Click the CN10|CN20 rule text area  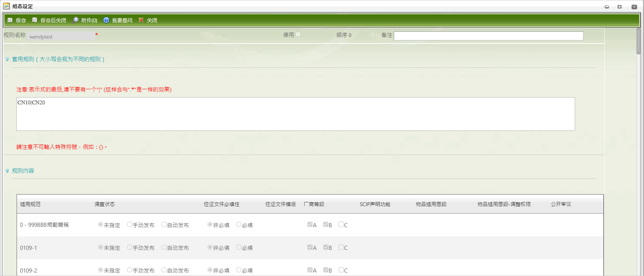click(296, 114)
